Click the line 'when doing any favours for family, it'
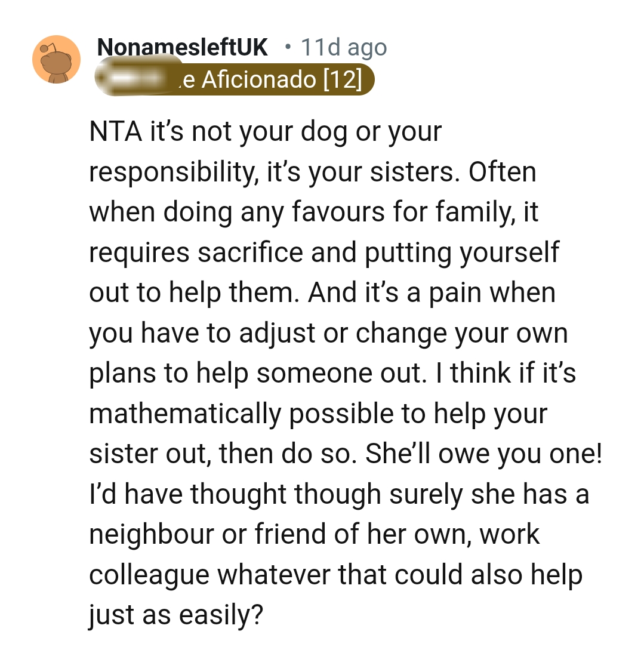The width and height of the screenshot is (644, 653). tap(314, 212)
